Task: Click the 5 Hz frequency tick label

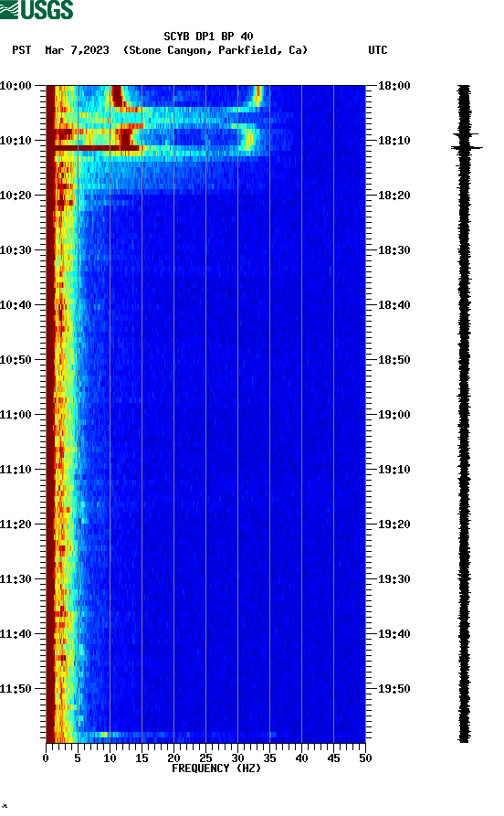Action: pos(78,758)
